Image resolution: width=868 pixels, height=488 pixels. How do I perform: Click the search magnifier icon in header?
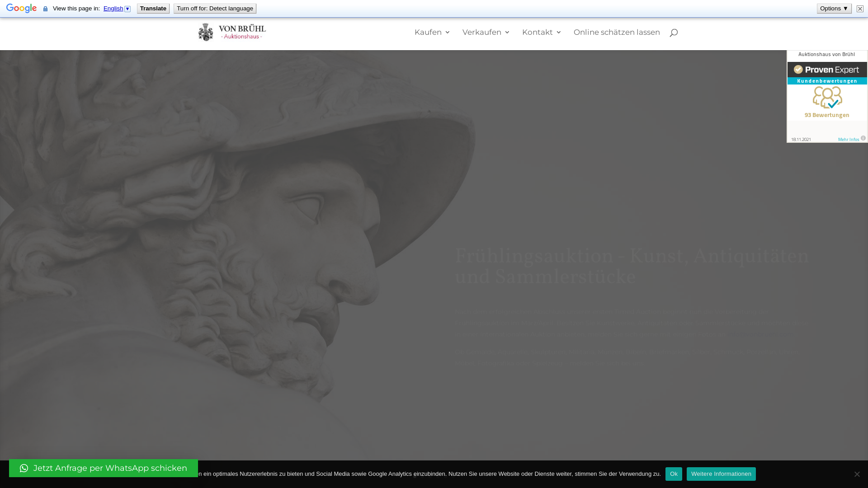pos(673,32)
